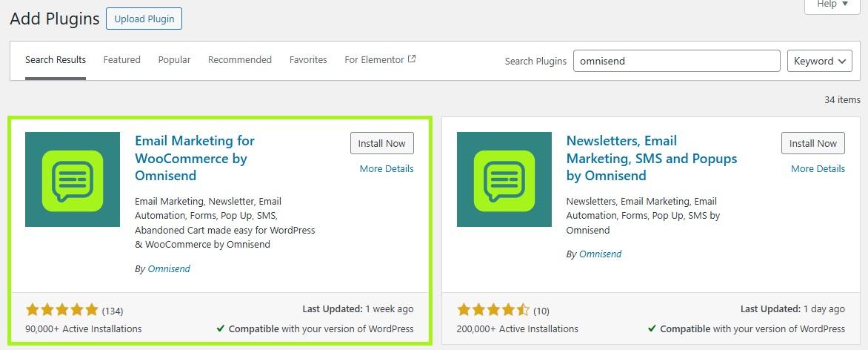Open the For Elementor external link
This screenshot has height=350, width=868.
(380, 60)
